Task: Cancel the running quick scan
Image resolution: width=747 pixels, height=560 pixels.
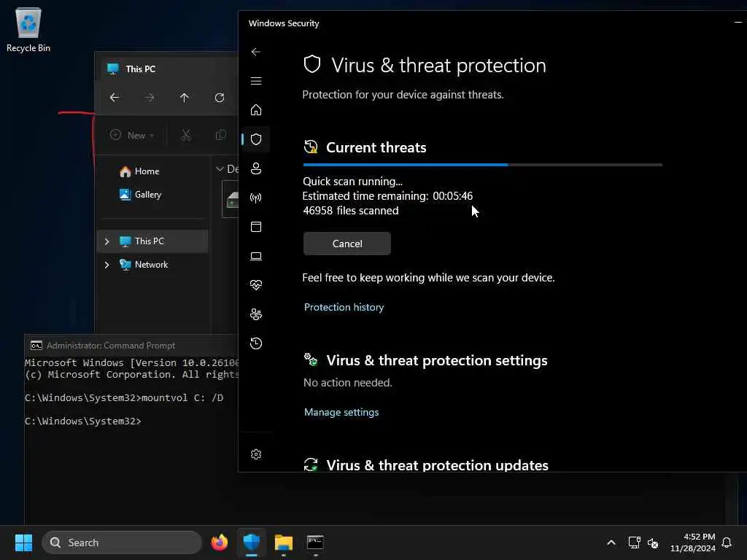Action: 347,244
